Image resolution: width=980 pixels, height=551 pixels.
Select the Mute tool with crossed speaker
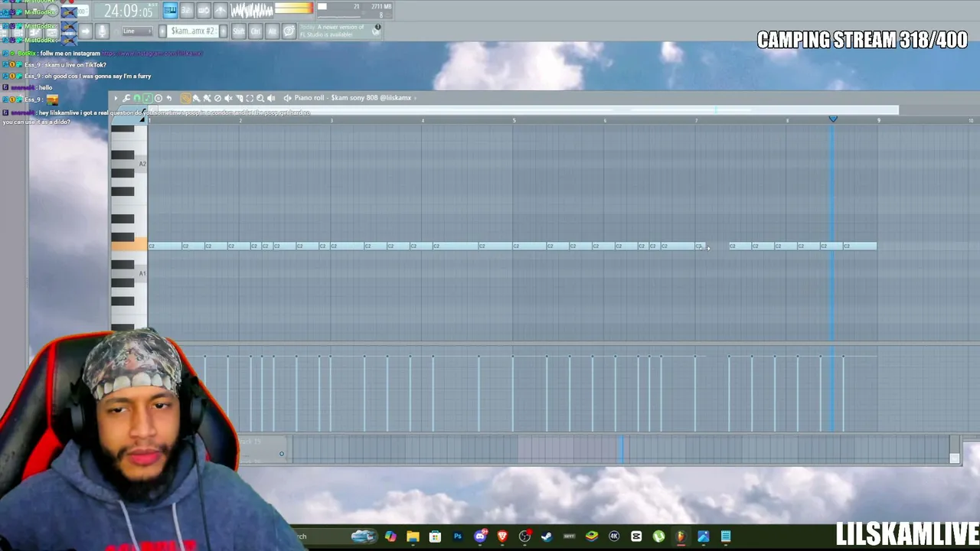228,98
